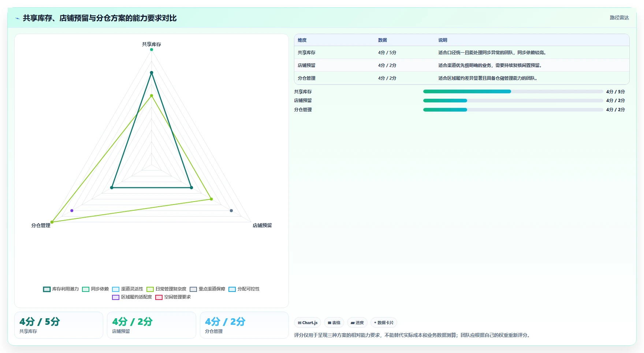
Task: Toggle the 同步依赖 legend item
Action: pyautogui.click(x=95, y=289)
